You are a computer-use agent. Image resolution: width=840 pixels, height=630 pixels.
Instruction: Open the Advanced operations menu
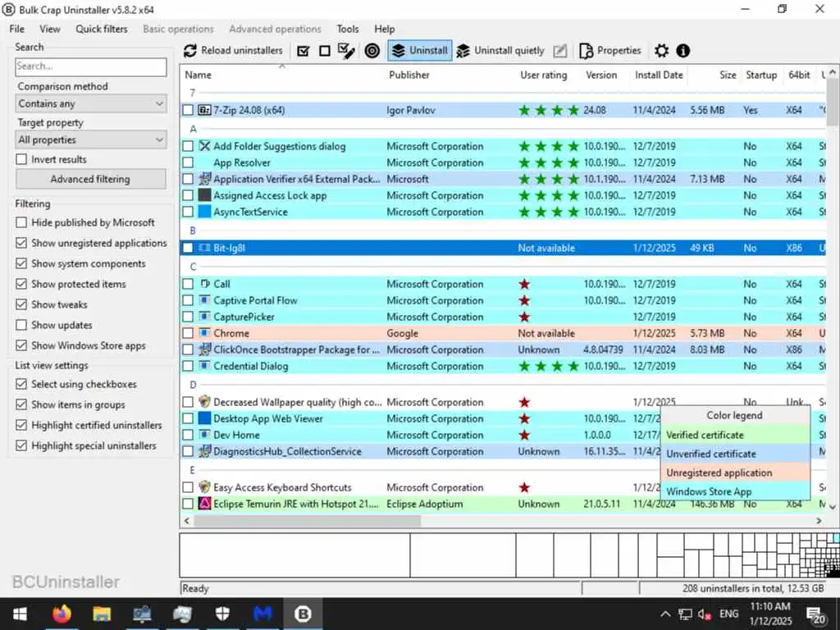pyautogui.click(x=275, y=29)
